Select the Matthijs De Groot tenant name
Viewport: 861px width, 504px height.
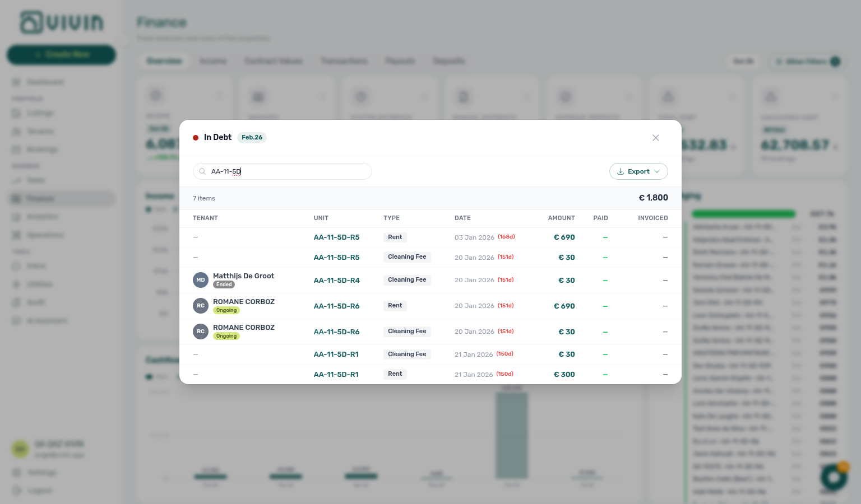(243, 276)
